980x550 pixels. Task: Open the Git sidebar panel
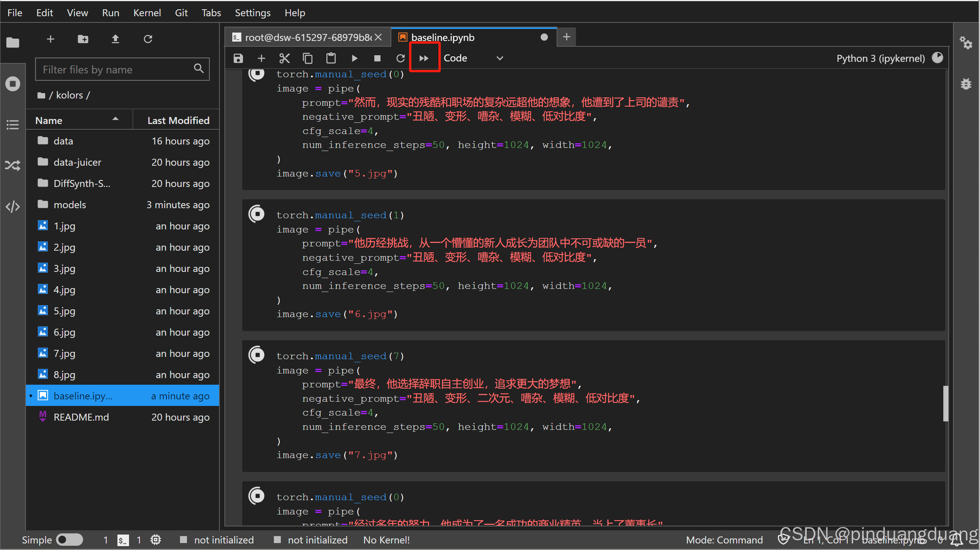pos(12,166)
